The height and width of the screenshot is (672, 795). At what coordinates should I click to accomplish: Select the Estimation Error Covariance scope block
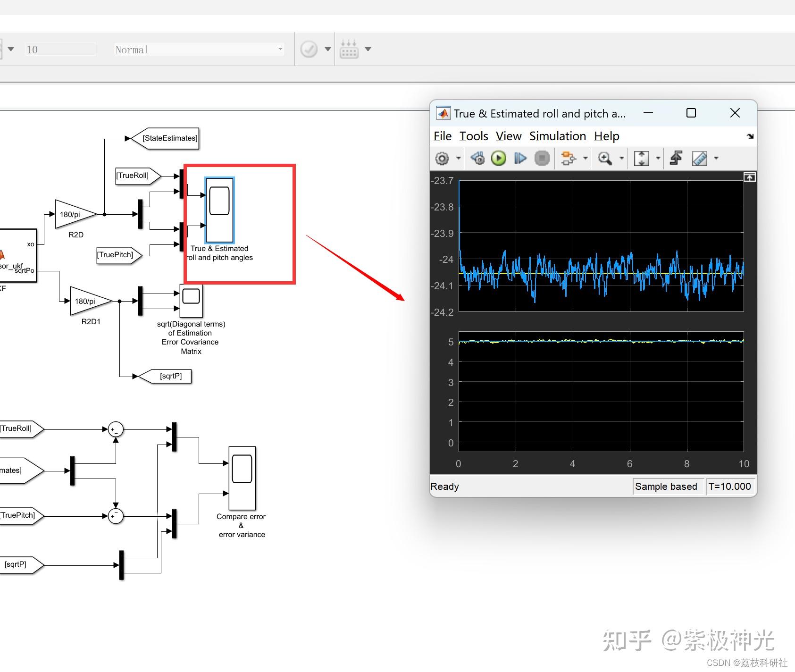(x=191, y=301)
